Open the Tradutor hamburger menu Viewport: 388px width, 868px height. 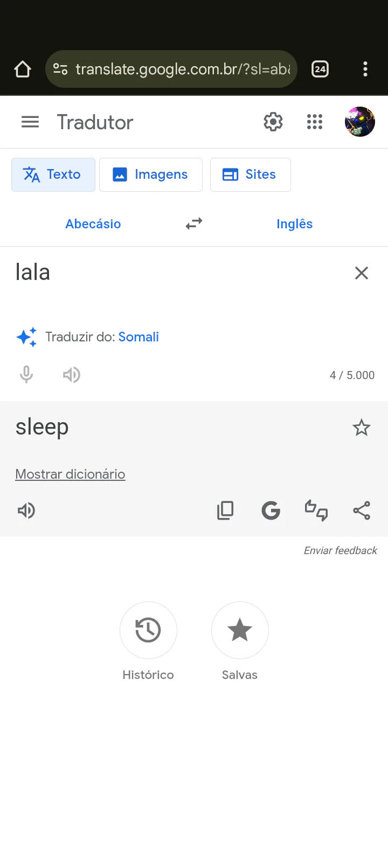click(x=30, y=122)
